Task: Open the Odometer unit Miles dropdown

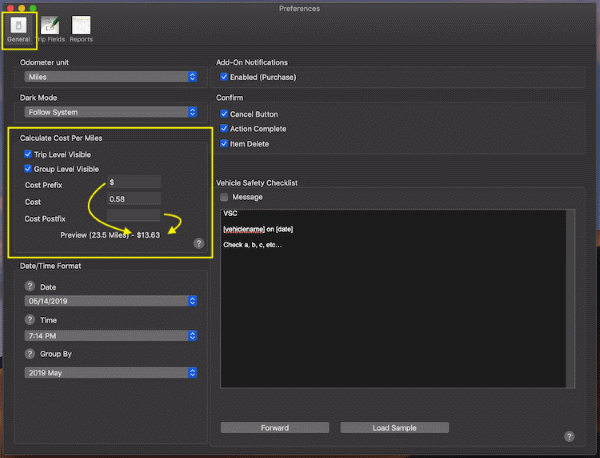Action: point(110,77)
